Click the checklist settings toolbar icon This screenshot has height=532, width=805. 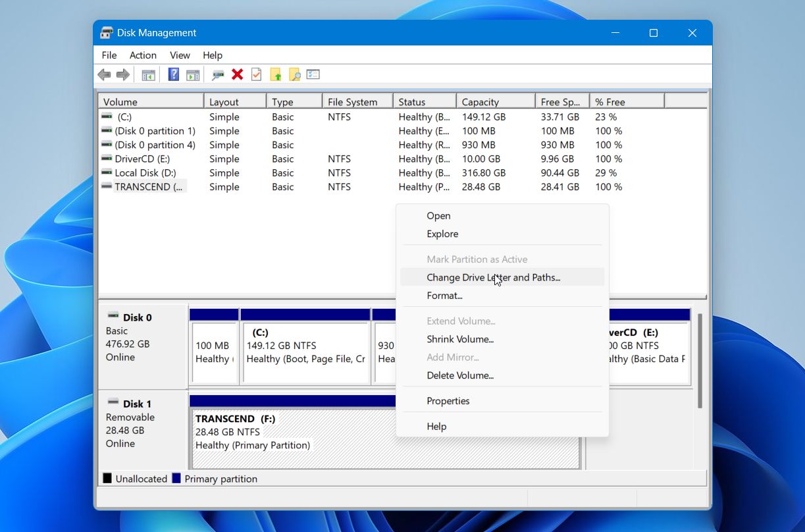click(x=313, y=74)
